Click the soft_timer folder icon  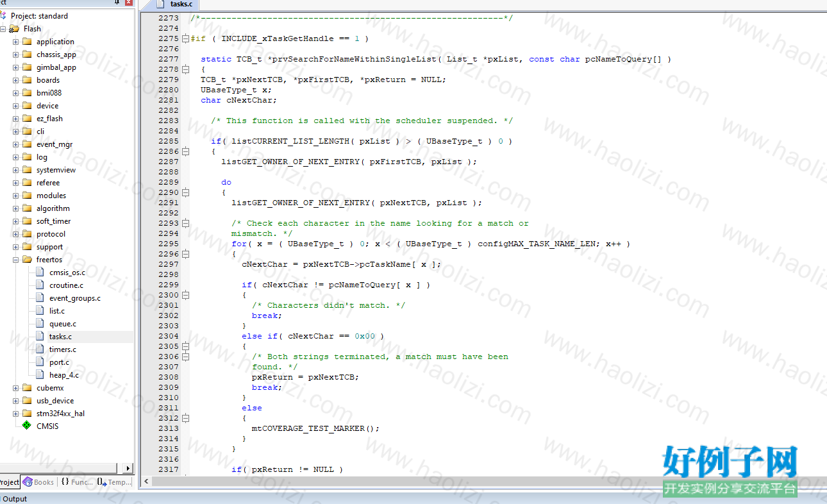click(27, 221)
